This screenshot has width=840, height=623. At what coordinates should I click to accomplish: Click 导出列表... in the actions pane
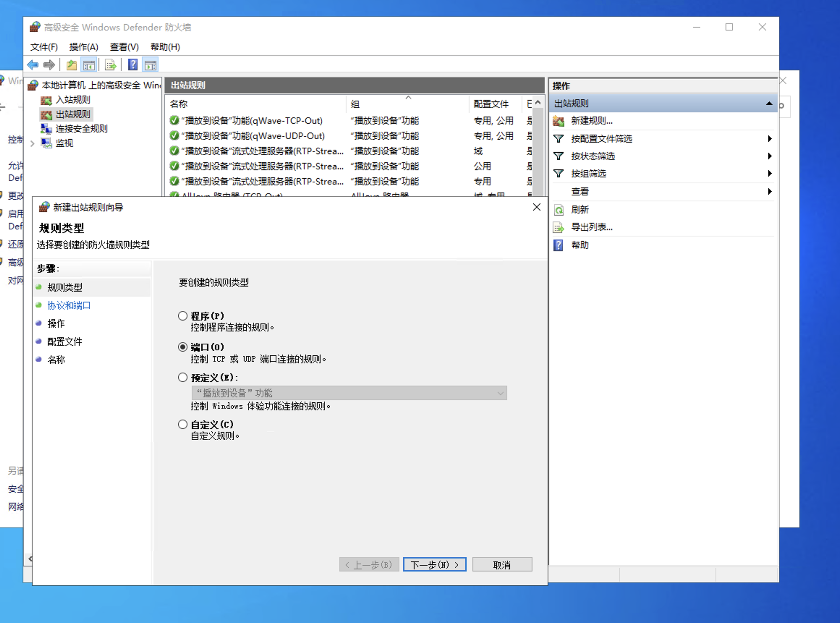pyautogui.click(x=591, y=227)
